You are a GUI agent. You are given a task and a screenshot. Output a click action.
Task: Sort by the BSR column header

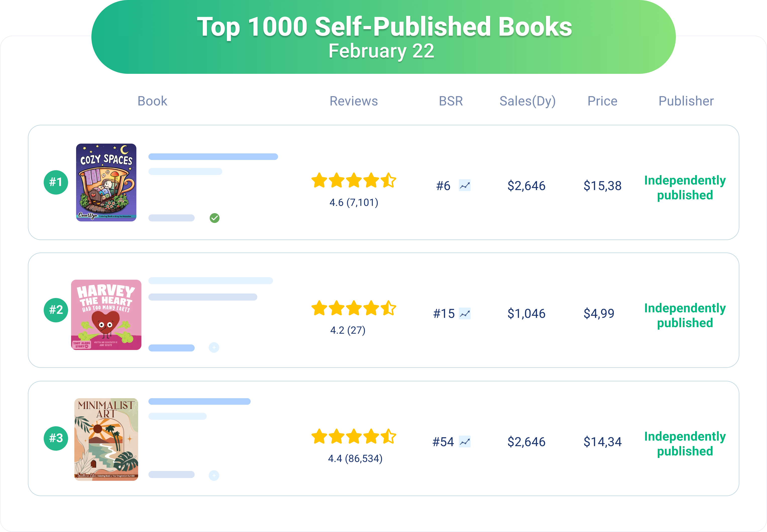(x=451, y=101)
